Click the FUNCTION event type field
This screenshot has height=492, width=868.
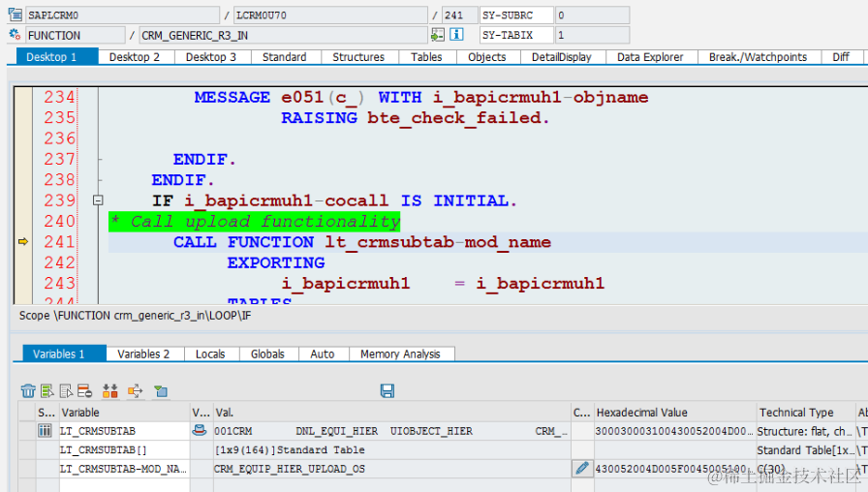coord(76,35)
